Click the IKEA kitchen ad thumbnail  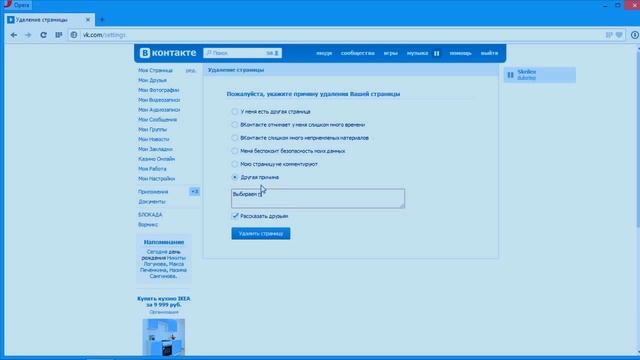pos(164,337)
